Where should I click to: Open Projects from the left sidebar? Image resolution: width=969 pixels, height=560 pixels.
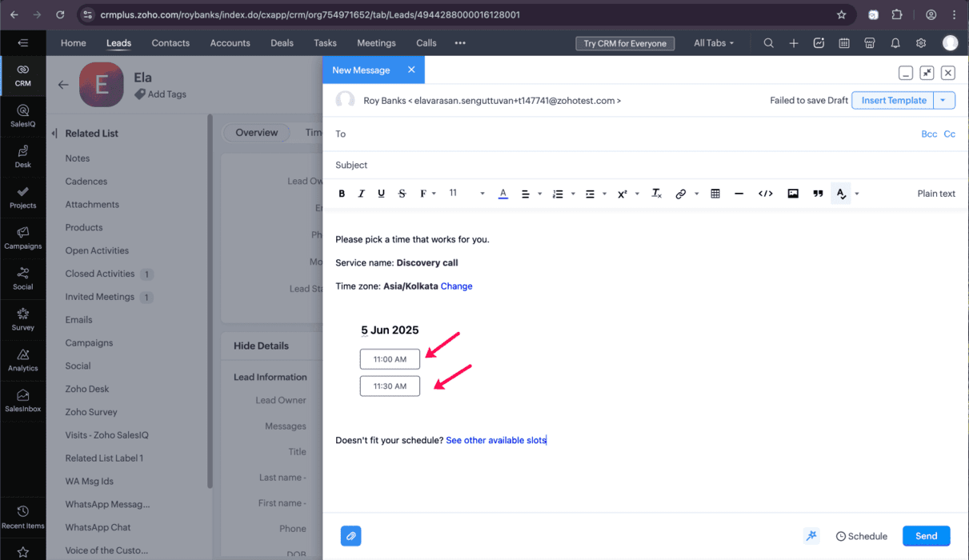22,198
